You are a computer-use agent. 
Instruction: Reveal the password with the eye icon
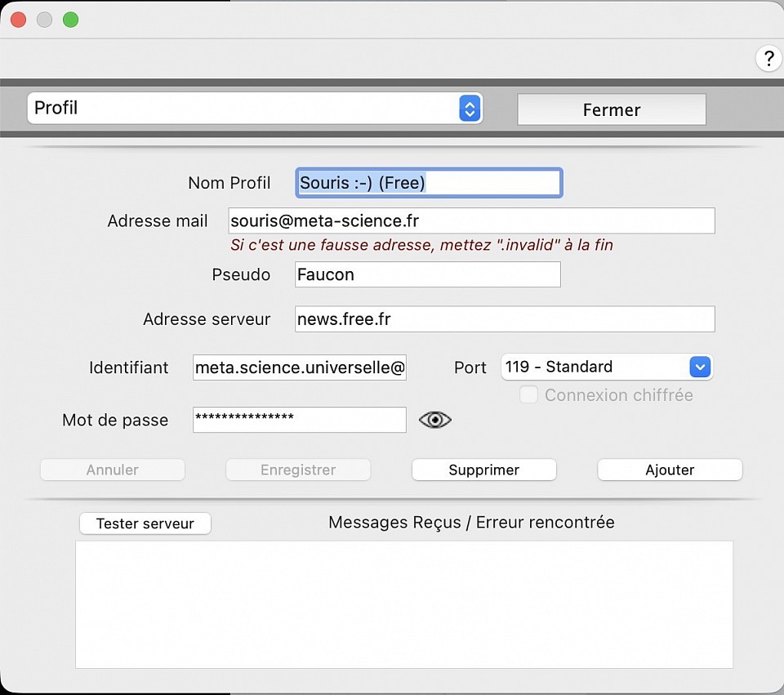[x=434, y=420]
